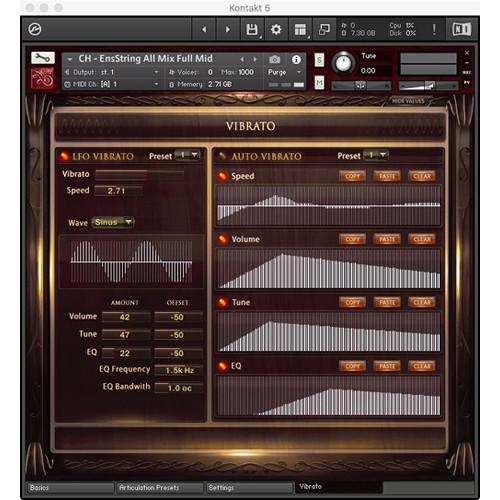Switch to the Settings tab
Image resolution: width=500 pixels, height=500 pixels.
(x=249, y=488)
